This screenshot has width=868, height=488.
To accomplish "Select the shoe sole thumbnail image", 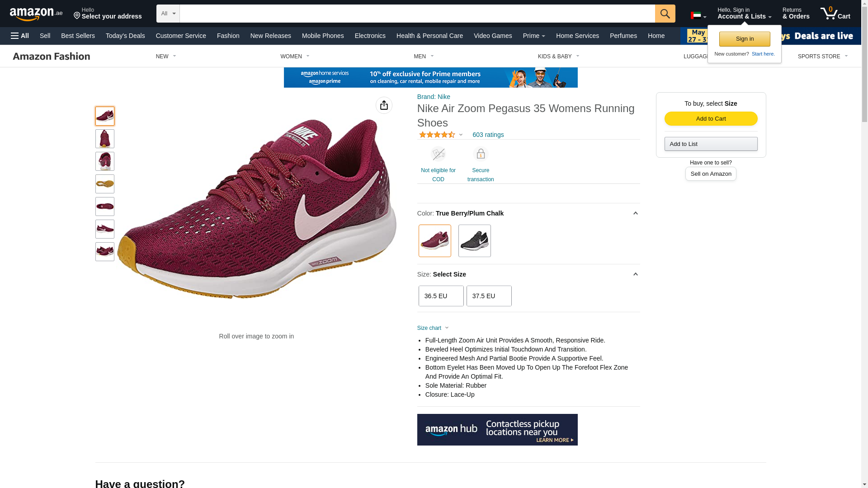I will pyautogui.click(x=105, y=184).
